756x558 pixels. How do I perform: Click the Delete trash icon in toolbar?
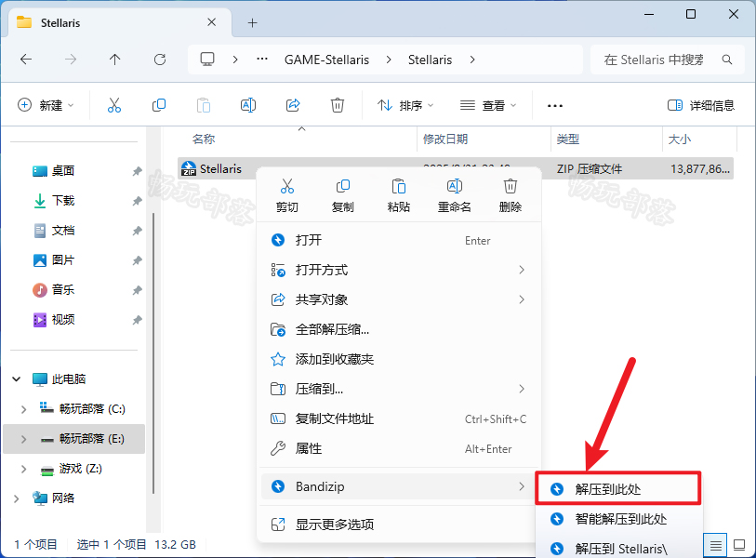(337, 105)
